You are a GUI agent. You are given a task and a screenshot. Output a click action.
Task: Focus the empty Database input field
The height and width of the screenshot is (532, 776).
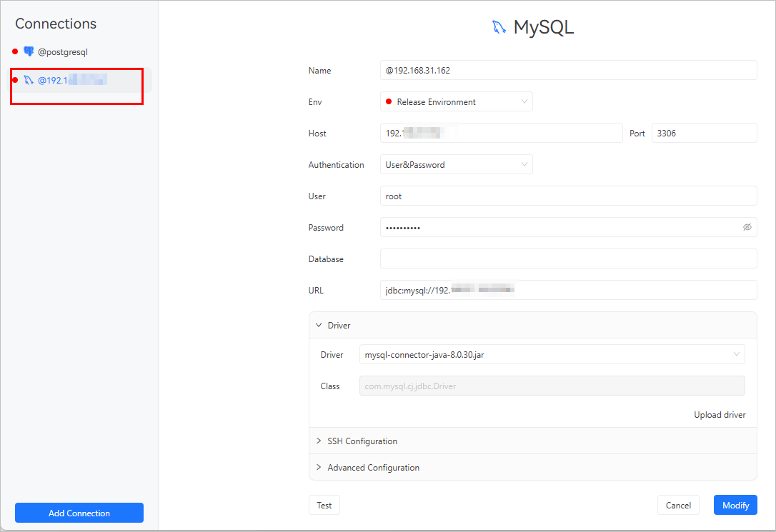[x=568, y=259]
